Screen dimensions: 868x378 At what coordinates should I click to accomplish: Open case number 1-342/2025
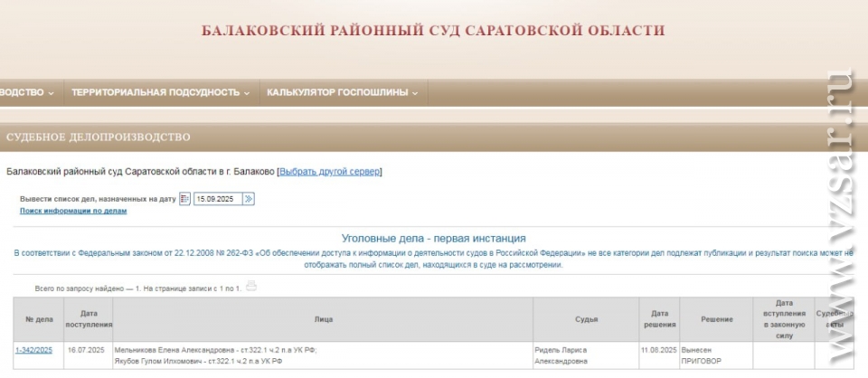coord(33,350)
